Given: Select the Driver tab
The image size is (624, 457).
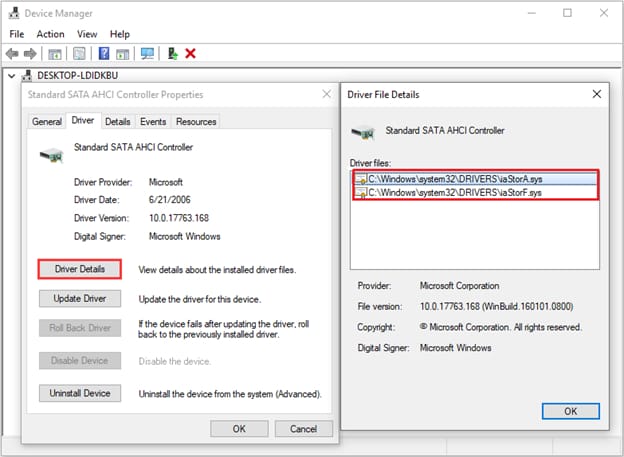Looking at the screenshot, I should point(83,120).
